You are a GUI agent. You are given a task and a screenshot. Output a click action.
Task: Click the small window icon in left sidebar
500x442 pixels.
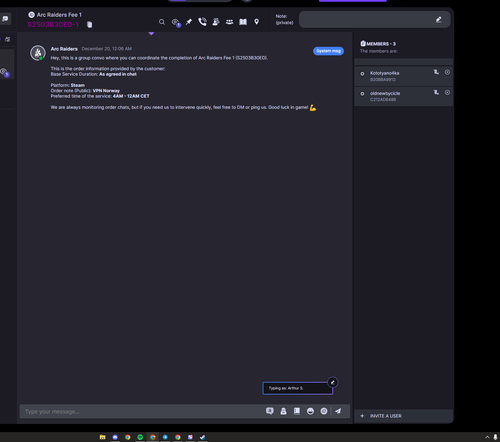(x=7, y=39)
